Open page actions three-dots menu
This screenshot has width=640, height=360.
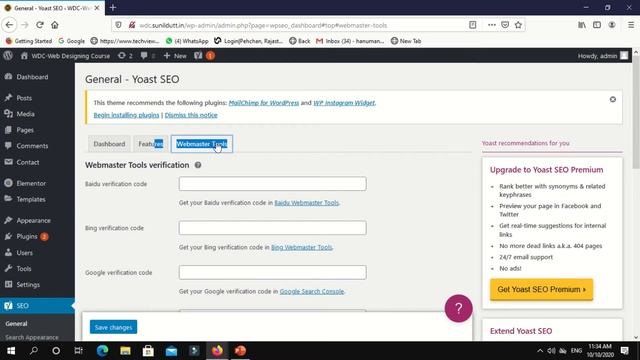[x=491, y=25]
